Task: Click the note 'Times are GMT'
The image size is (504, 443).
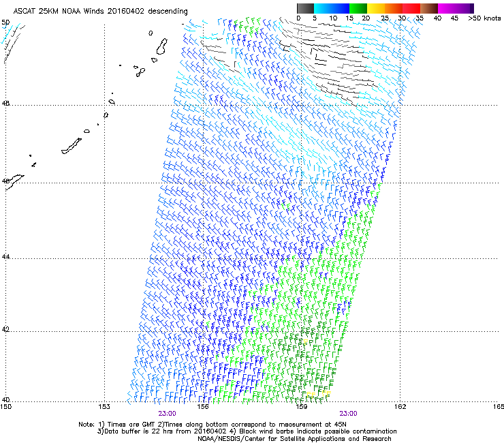Action: tap(131, 425)
